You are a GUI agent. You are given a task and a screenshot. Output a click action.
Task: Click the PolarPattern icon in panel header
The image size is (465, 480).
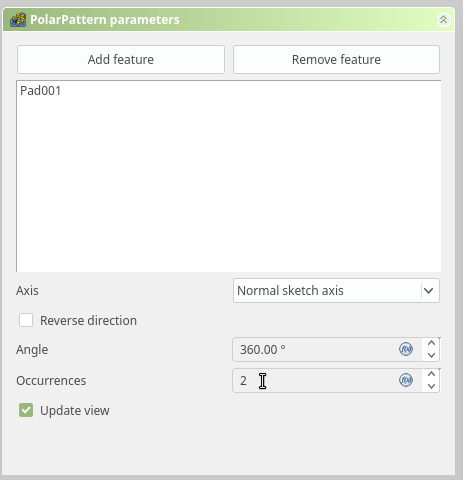18,20
